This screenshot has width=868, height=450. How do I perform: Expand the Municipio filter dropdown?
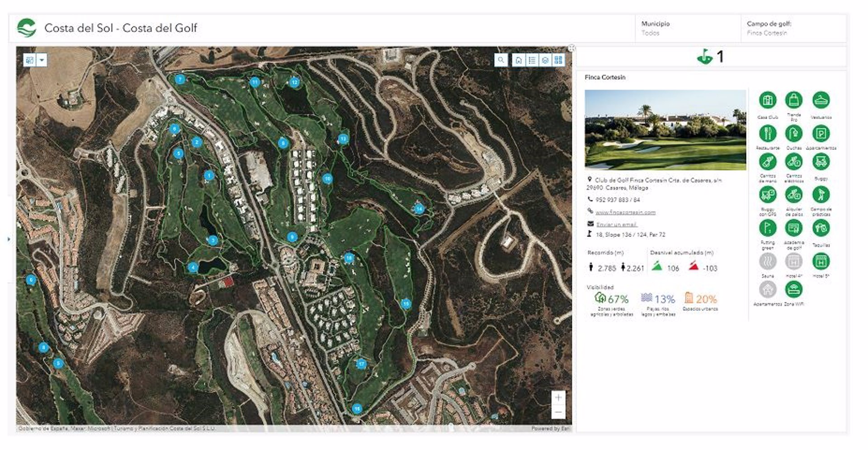(x=687, y=28)
